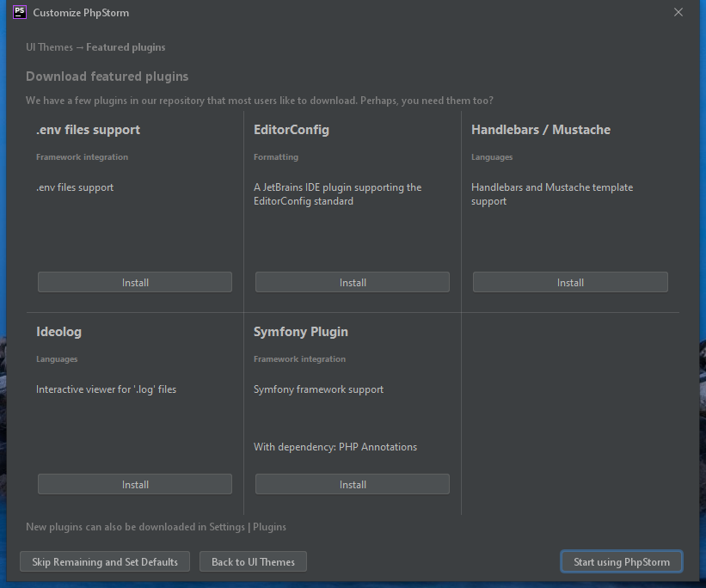Viewport: 706px width, 588px height.
Task: Install the EditorConfig plugin
Action: click(353, 282)
